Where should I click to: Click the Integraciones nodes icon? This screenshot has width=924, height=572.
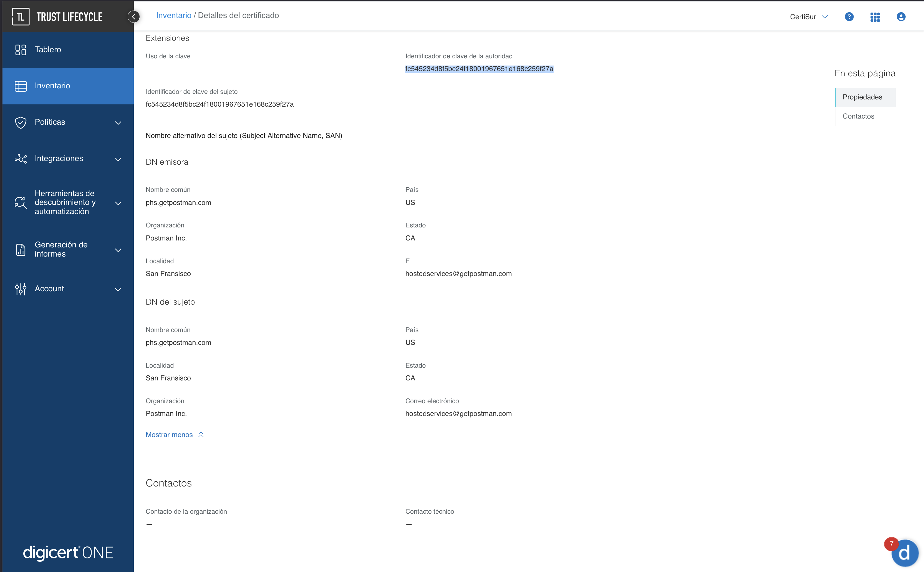21,159
